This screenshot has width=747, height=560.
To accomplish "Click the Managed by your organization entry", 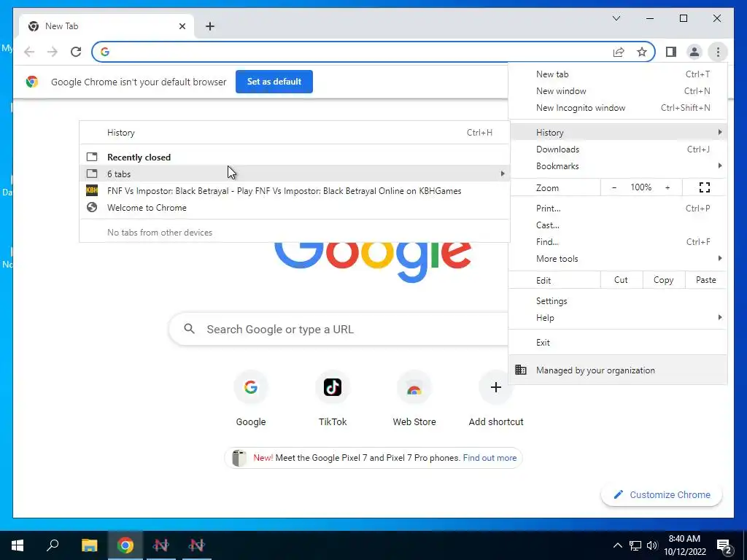I will (617, 370).
